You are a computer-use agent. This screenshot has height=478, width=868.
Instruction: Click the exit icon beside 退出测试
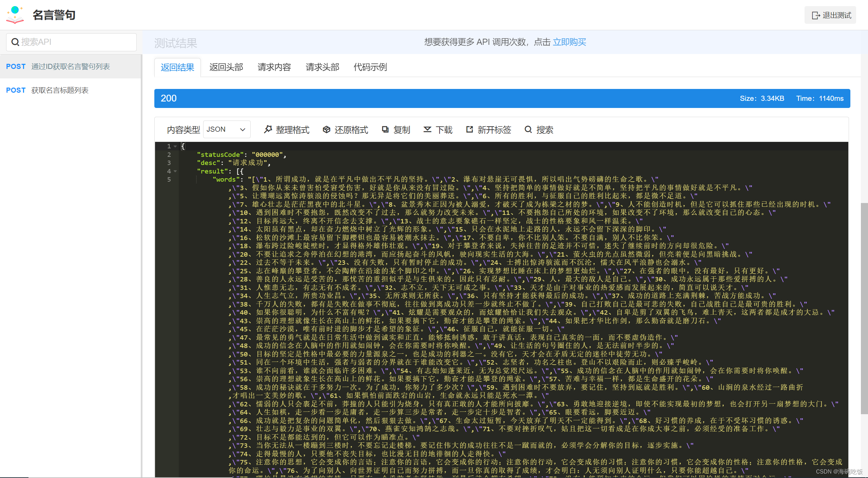point(815,15)
